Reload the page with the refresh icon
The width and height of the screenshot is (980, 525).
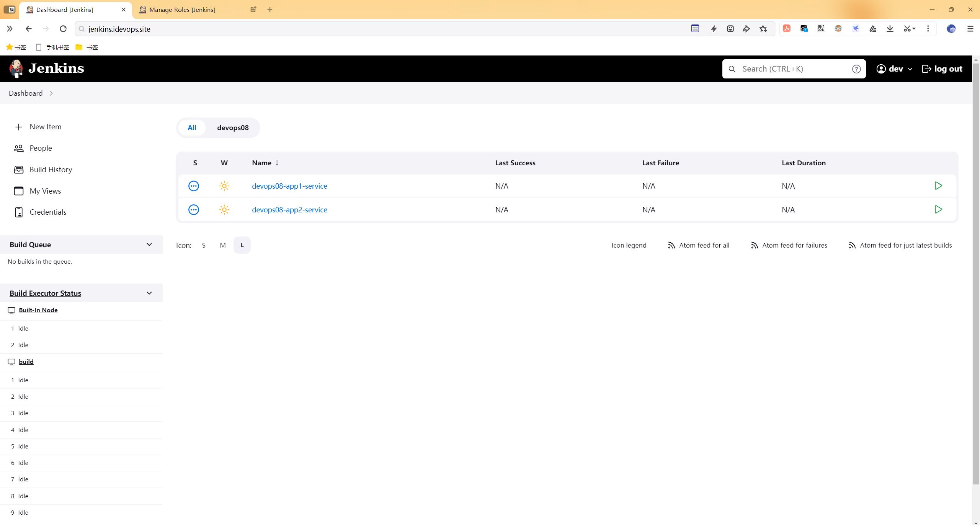point(63,29)
